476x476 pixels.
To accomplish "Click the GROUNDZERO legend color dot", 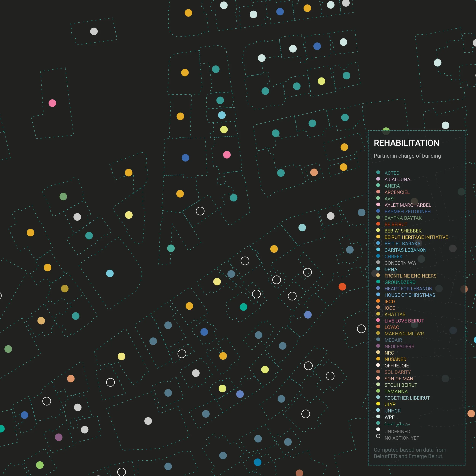I will [x=378, y=281].
